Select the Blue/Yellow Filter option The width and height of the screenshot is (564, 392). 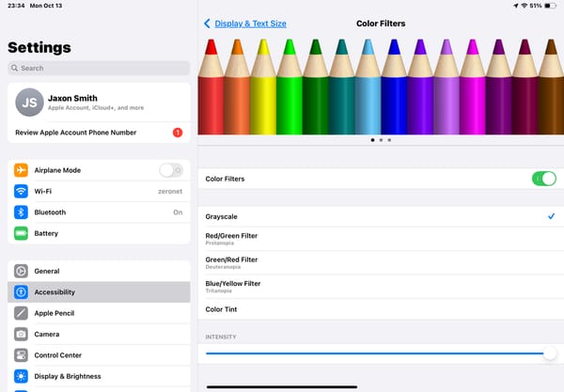pyautogui.click(x=381, y=287)
